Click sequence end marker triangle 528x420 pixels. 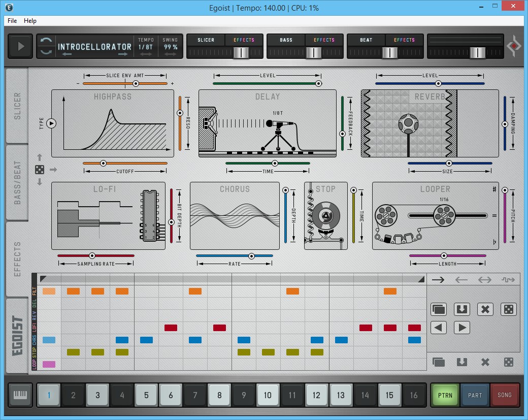[421, 279]
